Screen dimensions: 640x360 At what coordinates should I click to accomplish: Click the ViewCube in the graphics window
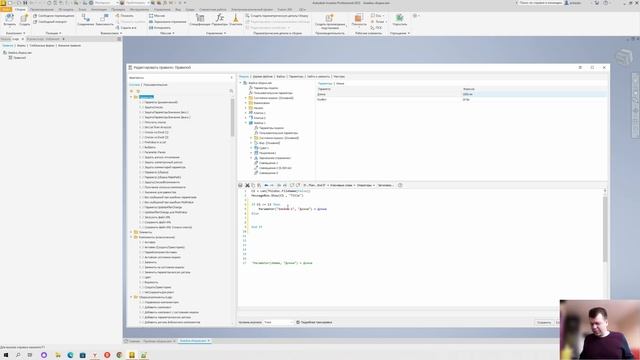coord(624,56)
